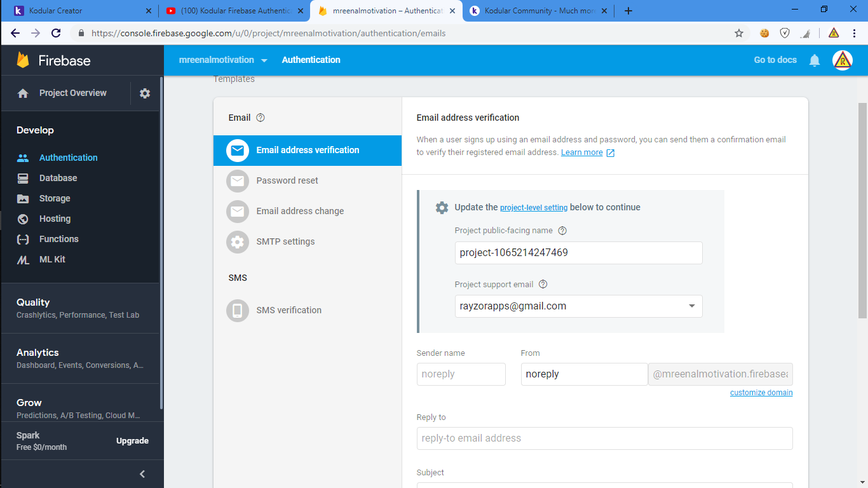The height and width of the screenshot is (488, 868).
Task: Select SMTP settings item
Action: click(308, 241)
